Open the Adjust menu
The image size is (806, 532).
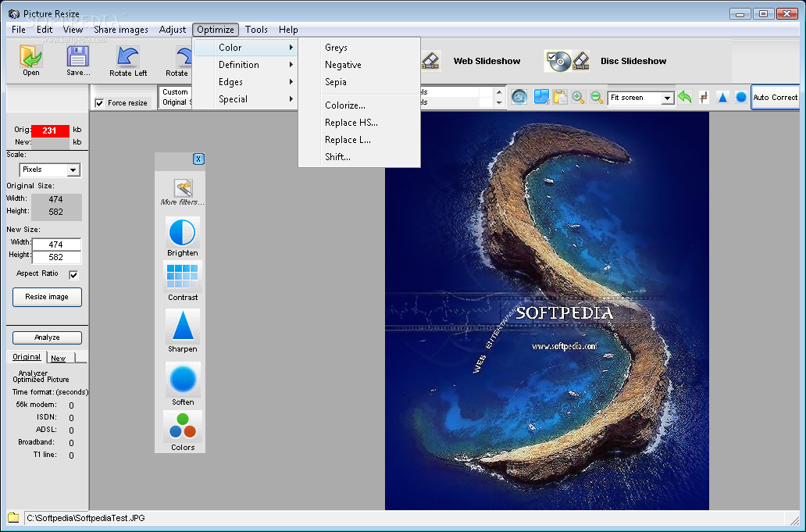point(172,30)
